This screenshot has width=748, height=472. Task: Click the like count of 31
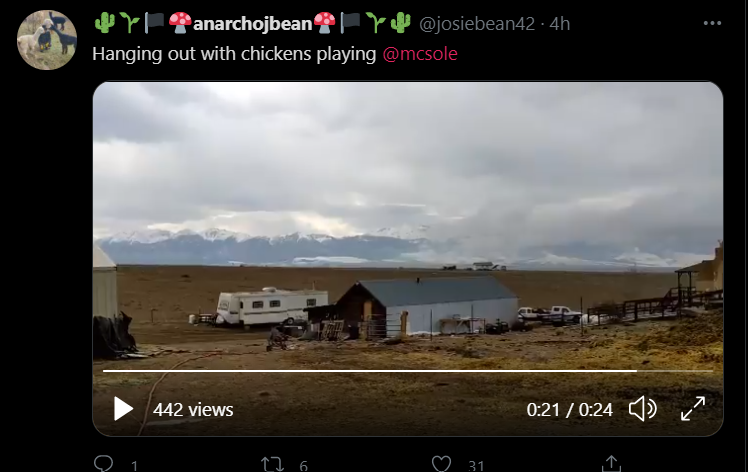coord(476,466)
